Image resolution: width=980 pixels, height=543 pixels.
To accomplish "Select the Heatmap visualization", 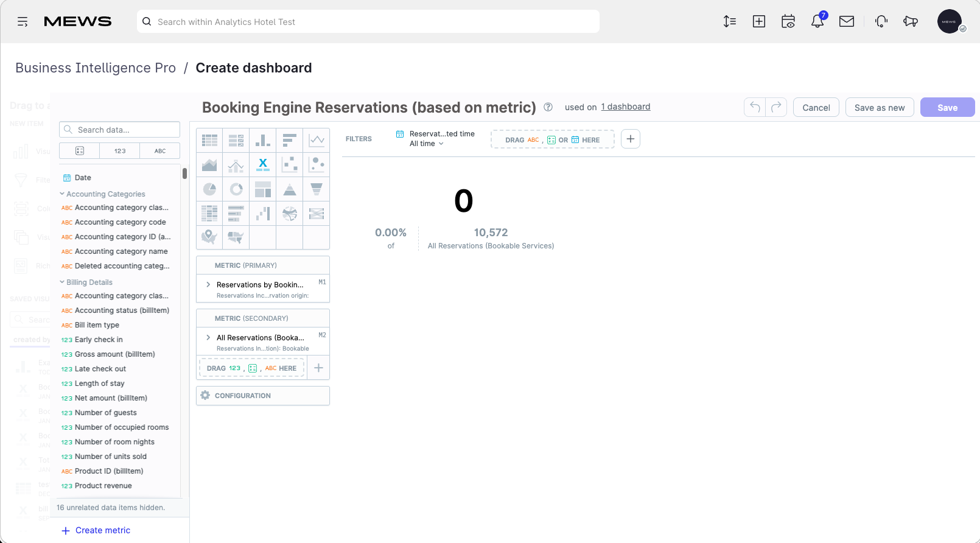I will pos(209,213).
